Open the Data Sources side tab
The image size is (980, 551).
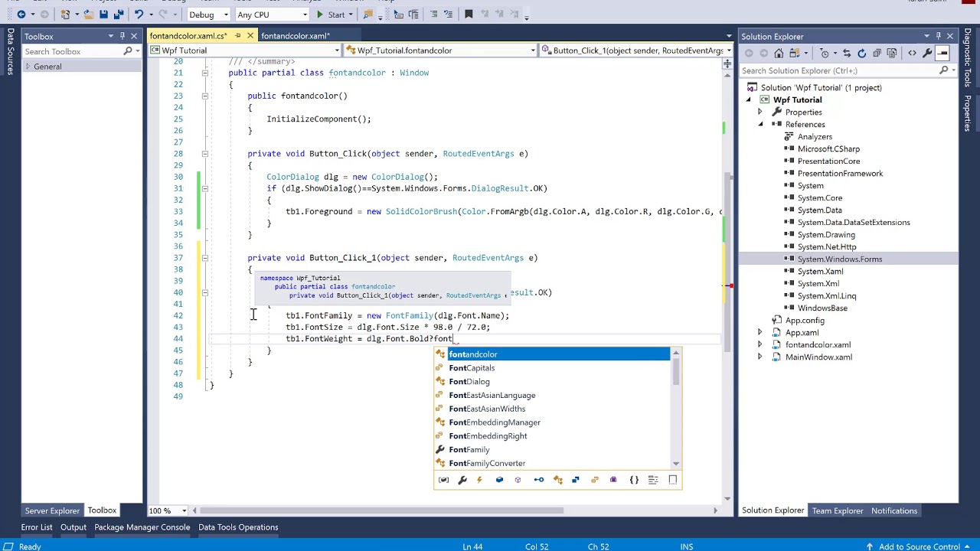pos(11,53)
